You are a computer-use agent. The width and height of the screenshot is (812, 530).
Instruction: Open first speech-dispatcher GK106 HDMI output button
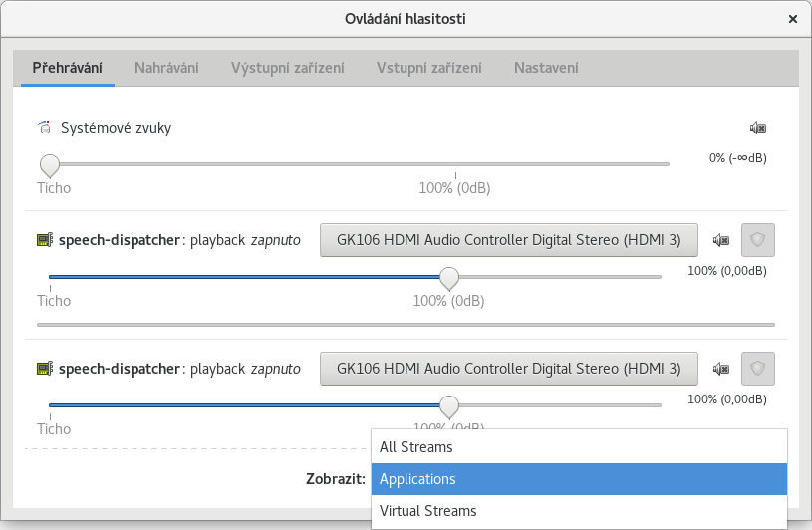508,240
